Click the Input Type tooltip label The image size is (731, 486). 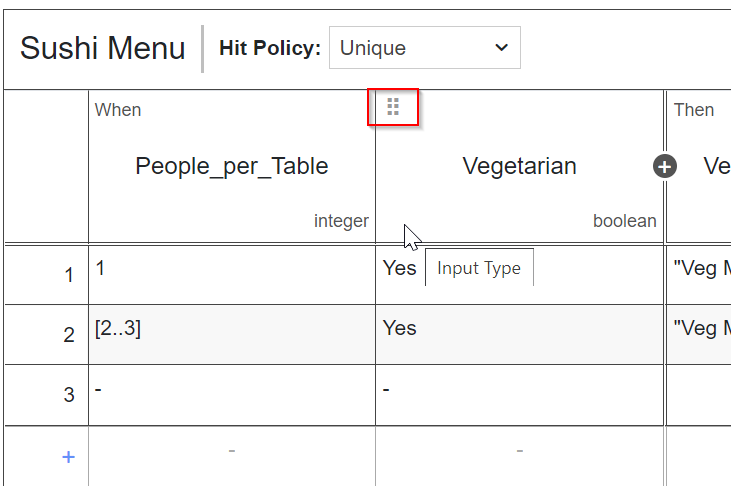479,268
